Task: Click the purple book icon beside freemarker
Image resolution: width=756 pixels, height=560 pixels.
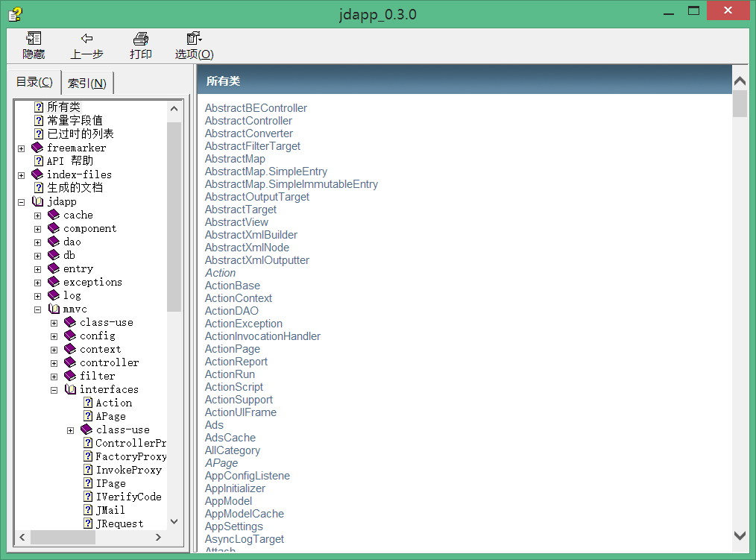Action: [37, 148]
